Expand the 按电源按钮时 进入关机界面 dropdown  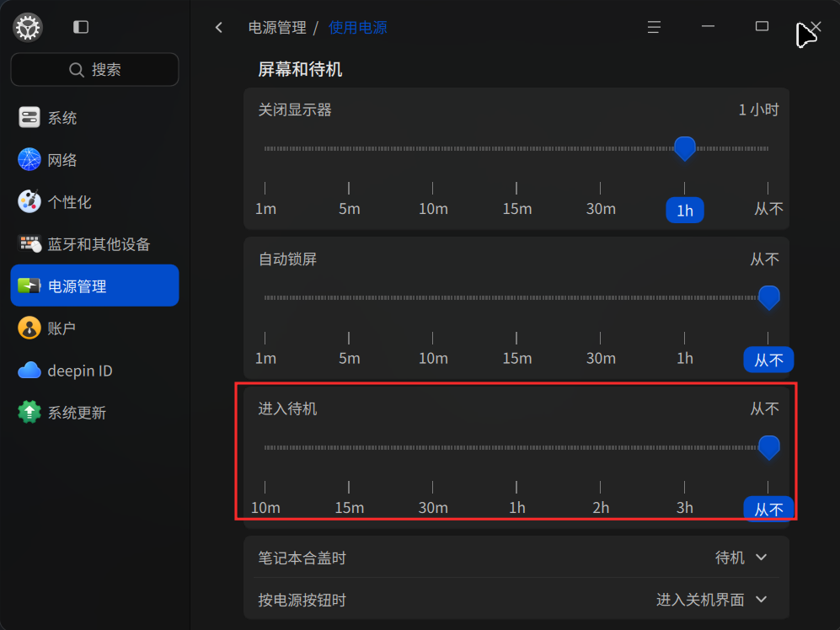click(x=711, y=600)
